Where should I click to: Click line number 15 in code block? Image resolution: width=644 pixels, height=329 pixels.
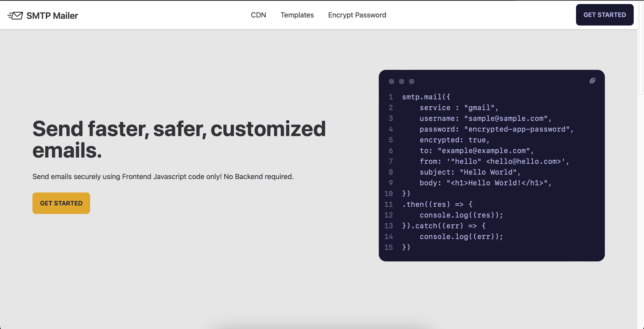tap(388, 247)
